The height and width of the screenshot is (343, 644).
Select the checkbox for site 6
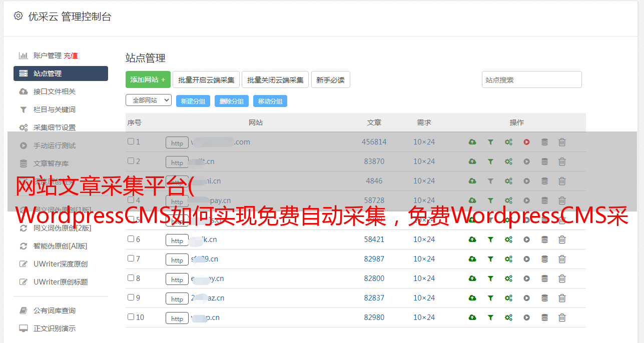(x=131, y=239)
